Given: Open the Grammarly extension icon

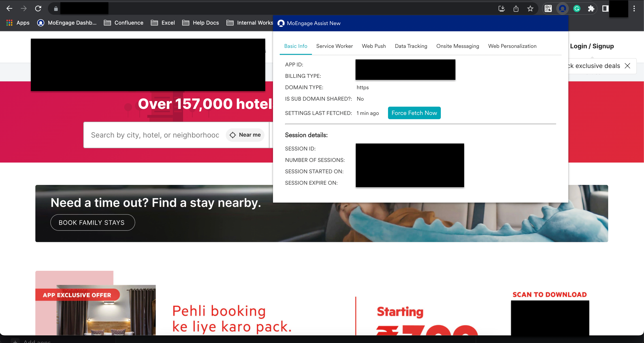Looking at the screenshot, I should (577, 9).
